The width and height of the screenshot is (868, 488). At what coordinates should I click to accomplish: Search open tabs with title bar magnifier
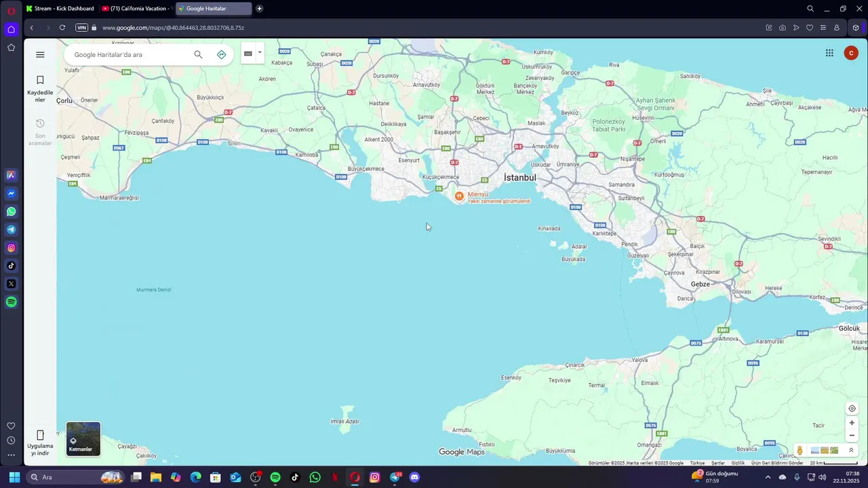(x=810, y=9)
